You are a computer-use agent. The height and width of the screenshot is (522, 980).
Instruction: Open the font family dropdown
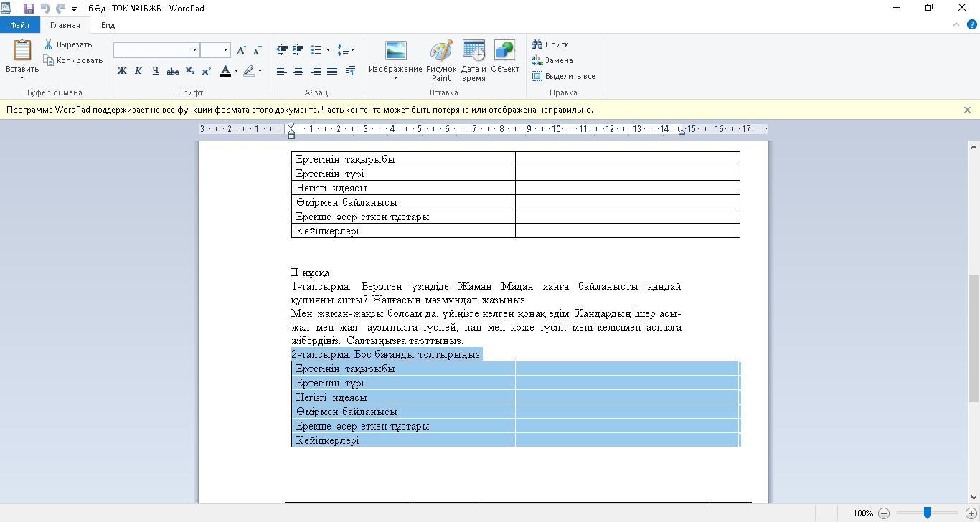(194, 50)
